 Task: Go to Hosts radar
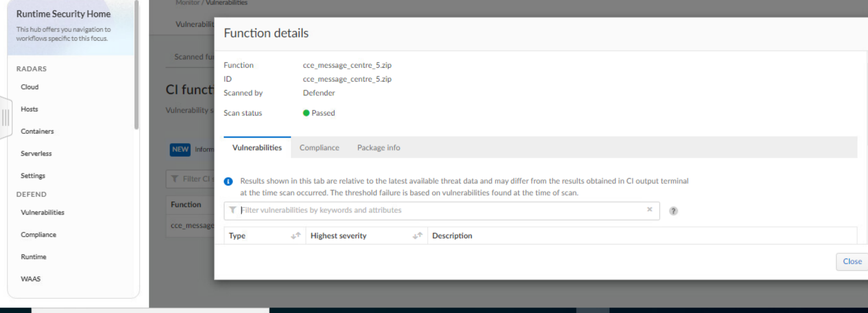click(x=29, y=109)
